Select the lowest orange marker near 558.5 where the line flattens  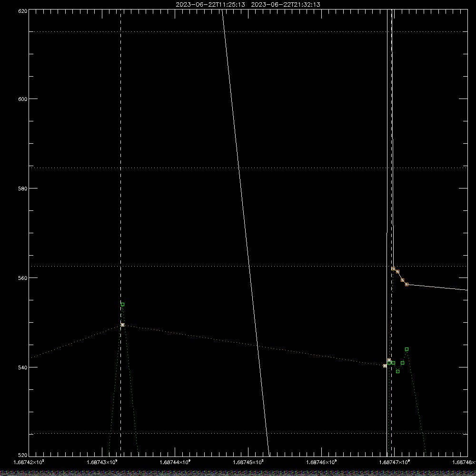[407, 285]
